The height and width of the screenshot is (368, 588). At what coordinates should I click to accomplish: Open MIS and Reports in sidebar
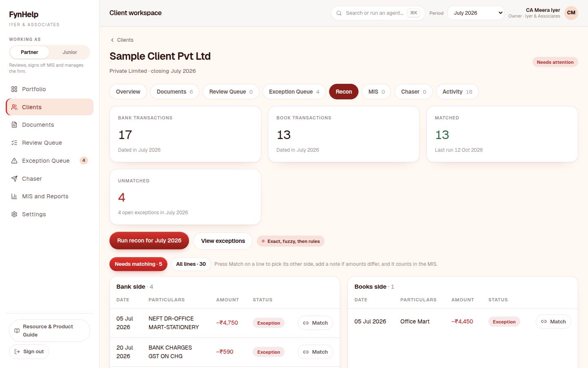(x=49, y=196)
